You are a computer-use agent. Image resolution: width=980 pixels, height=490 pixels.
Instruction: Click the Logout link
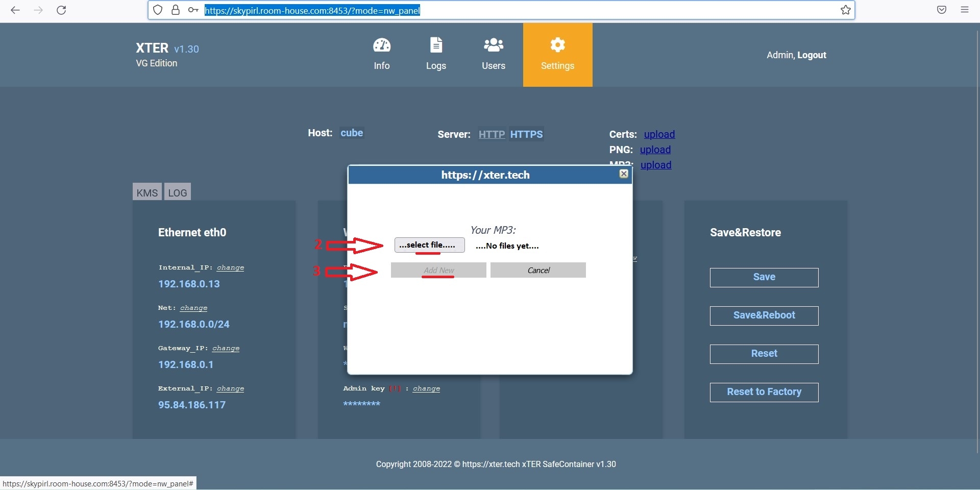pyautogui.click(x=812, y=55)
